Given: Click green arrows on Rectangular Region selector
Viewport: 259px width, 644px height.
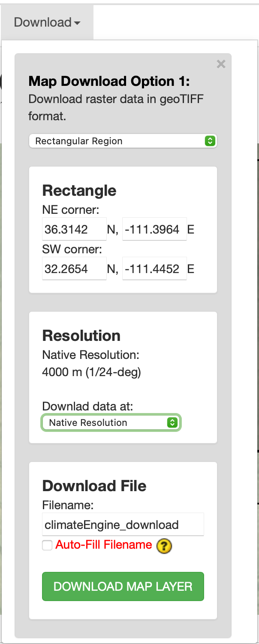Looking at the screenshot, I should 210,141.
